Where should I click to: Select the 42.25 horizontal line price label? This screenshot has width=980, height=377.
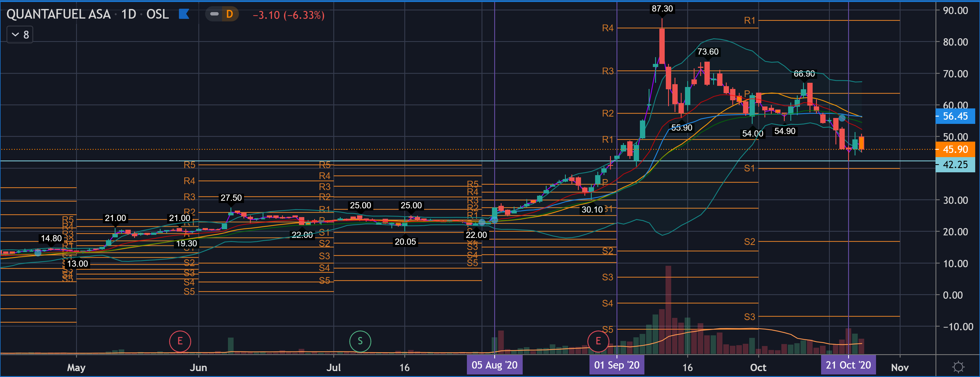coord(955,164)
